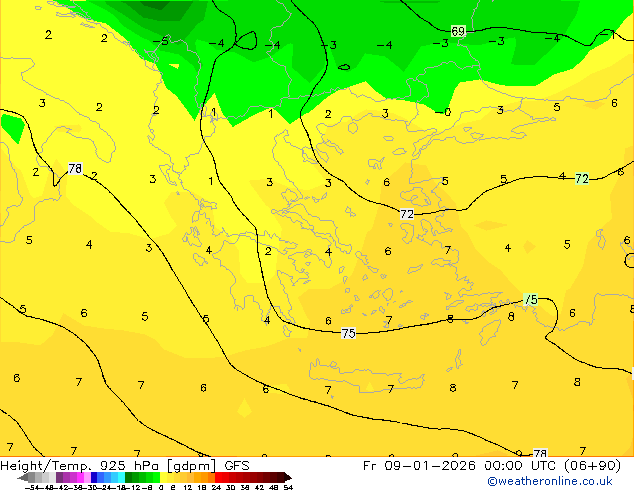Click the white-boxed '72' contour label
The width and height of the screenshot is (634, 490).
407,214
